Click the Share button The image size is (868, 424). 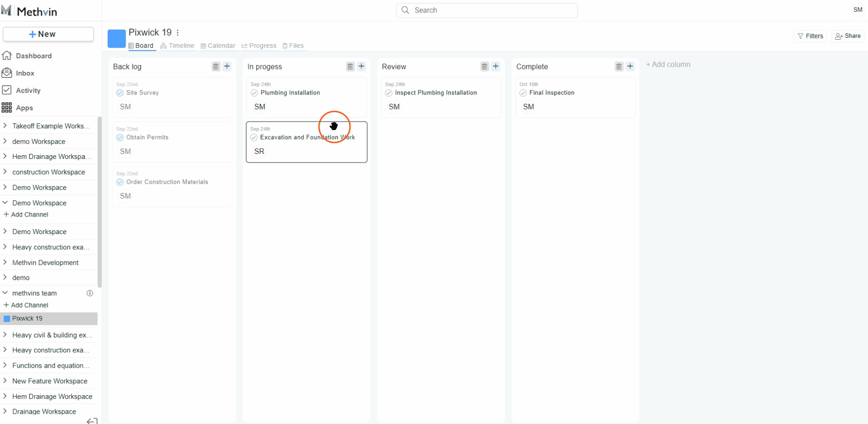[x=848, y=36]
